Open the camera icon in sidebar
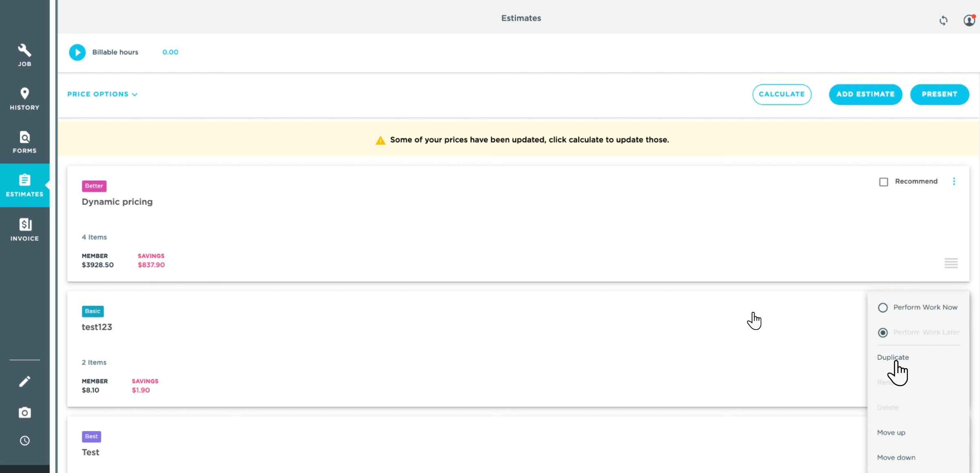This screenshot has height=473, width=980. point(24,413)
